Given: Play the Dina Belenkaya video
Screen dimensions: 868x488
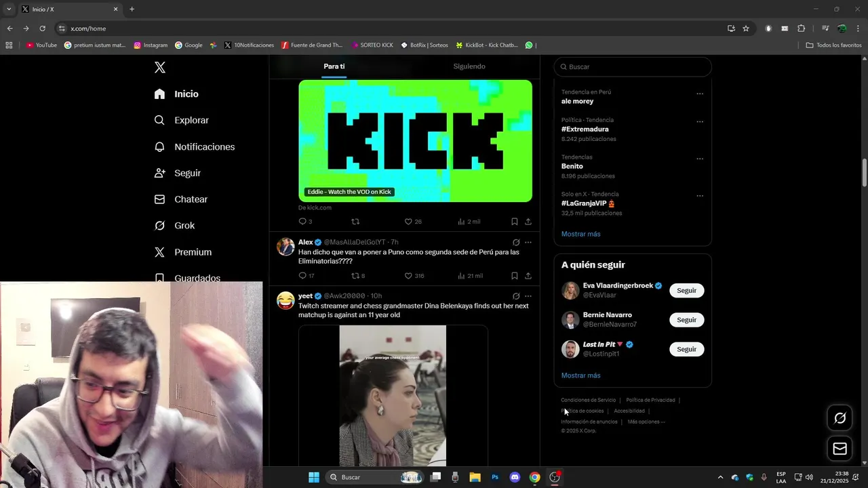Looking at the screenshot, I should 393,396.
